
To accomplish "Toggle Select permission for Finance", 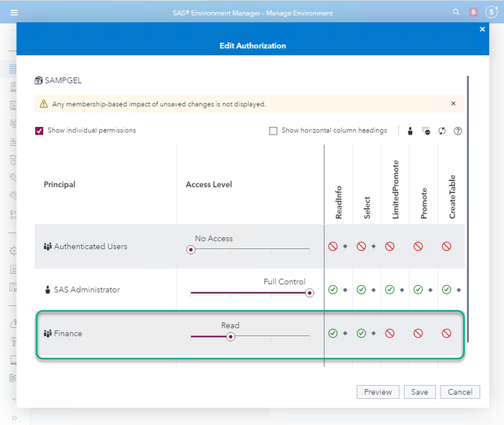I will pyautogui.click(x=361, y=333).
